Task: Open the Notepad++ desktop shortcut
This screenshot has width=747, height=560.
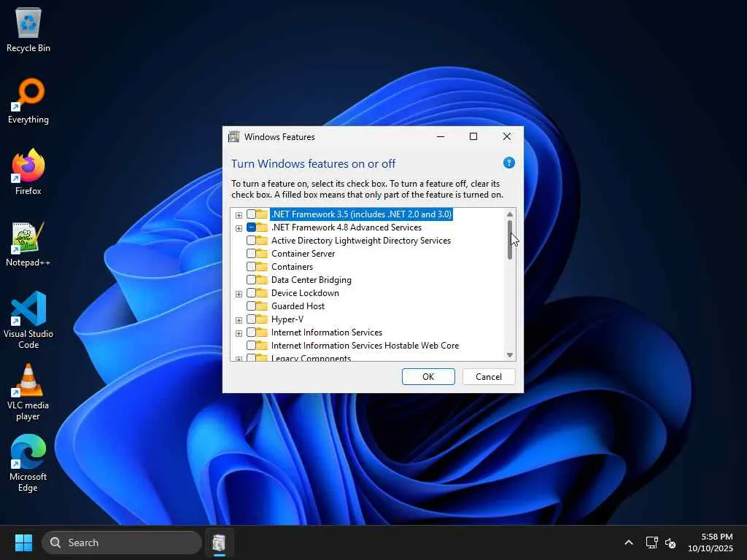Action: (28, 244)
